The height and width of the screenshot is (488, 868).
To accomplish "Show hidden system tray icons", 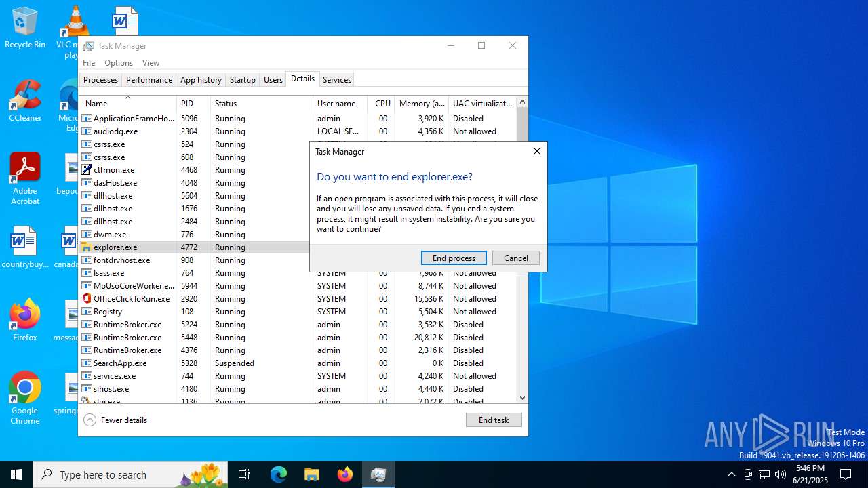I will [732, 474].
